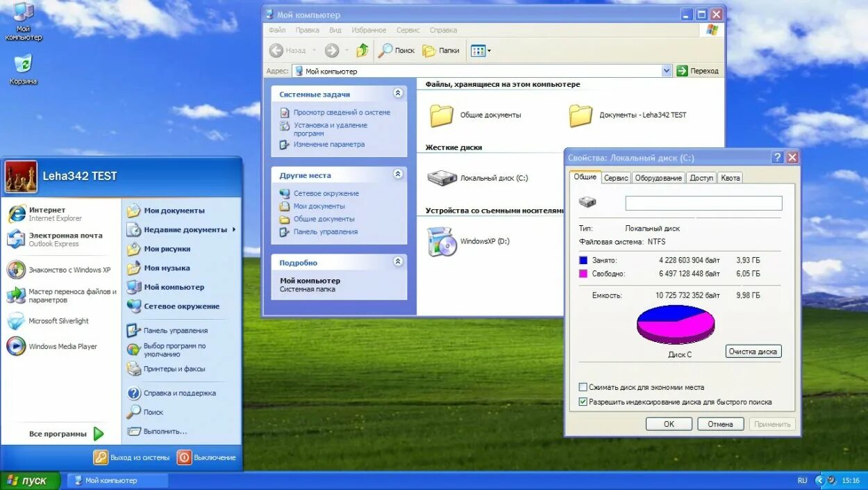The image size is (868, 490).
Task: Select Локальный диск (C:) drive icon
Action: pyautogui.click(x=442, y=178)
